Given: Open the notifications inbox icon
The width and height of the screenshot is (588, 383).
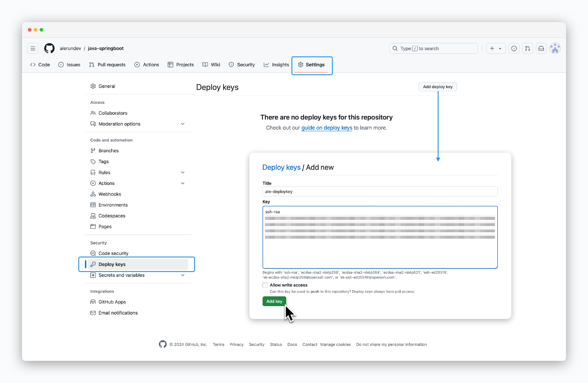Looking at the screenshot, I should click(541, 48).
